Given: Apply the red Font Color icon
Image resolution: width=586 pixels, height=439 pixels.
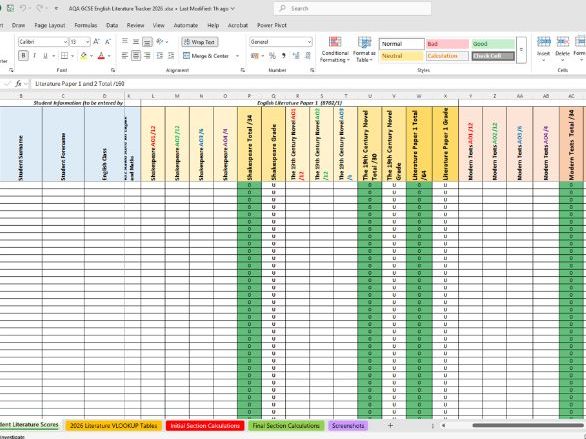Looking at the screenshot, I should (x=101, y=56).
